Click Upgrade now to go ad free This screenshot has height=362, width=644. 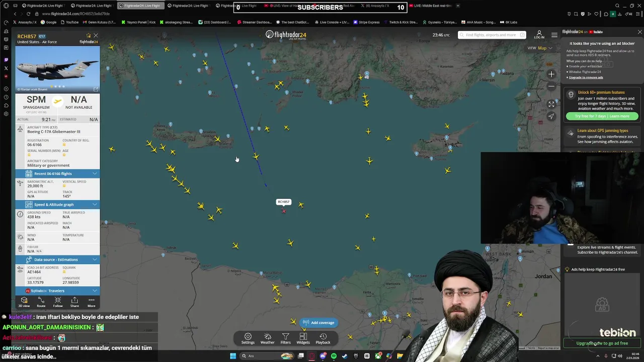602,343
